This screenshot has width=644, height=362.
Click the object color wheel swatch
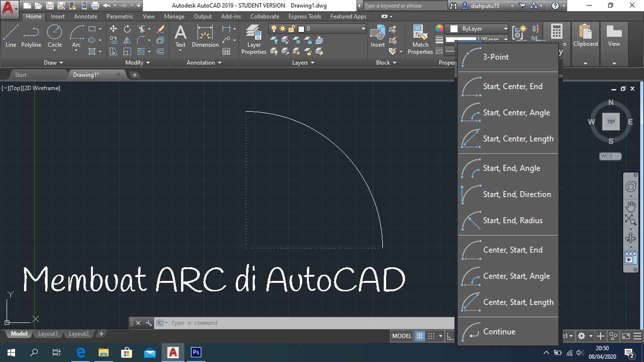coord(439,29)
